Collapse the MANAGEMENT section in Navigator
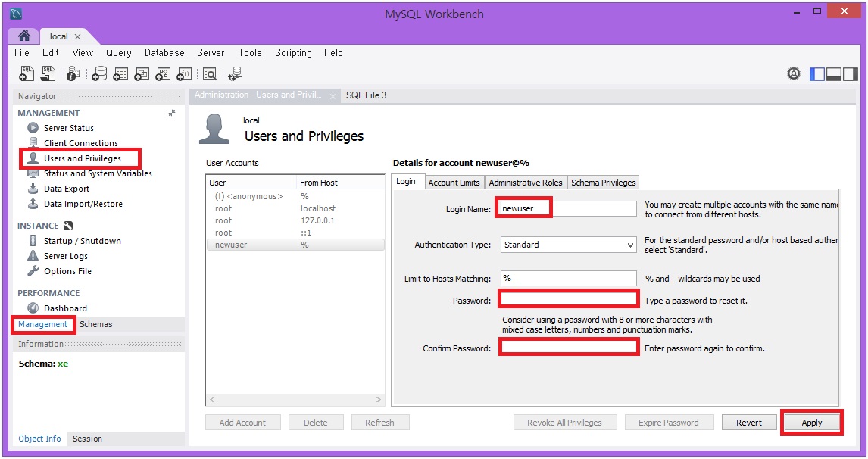Screen dimensions: 868x459 tap(172, 111)
